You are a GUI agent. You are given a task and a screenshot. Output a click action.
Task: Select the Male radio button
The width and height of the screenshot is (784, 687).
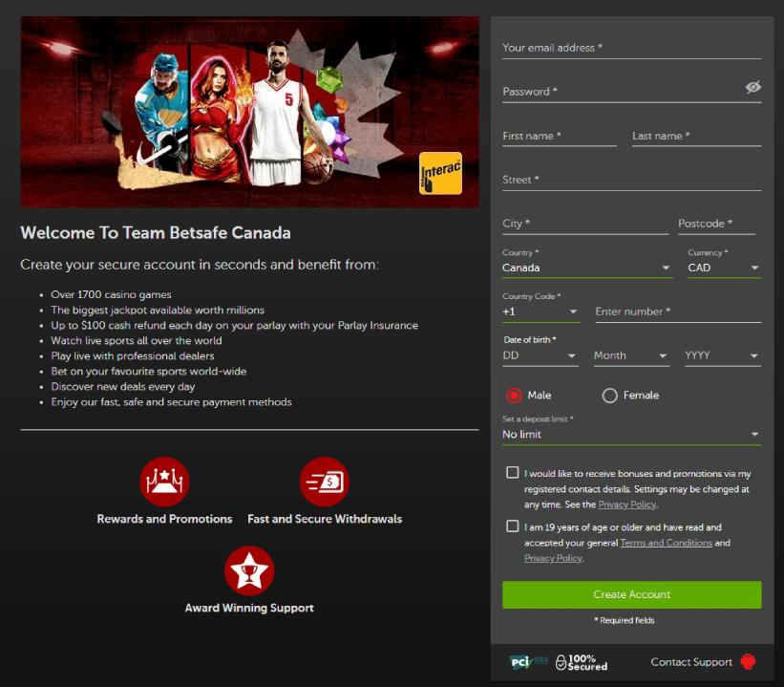tap(514, 396)
